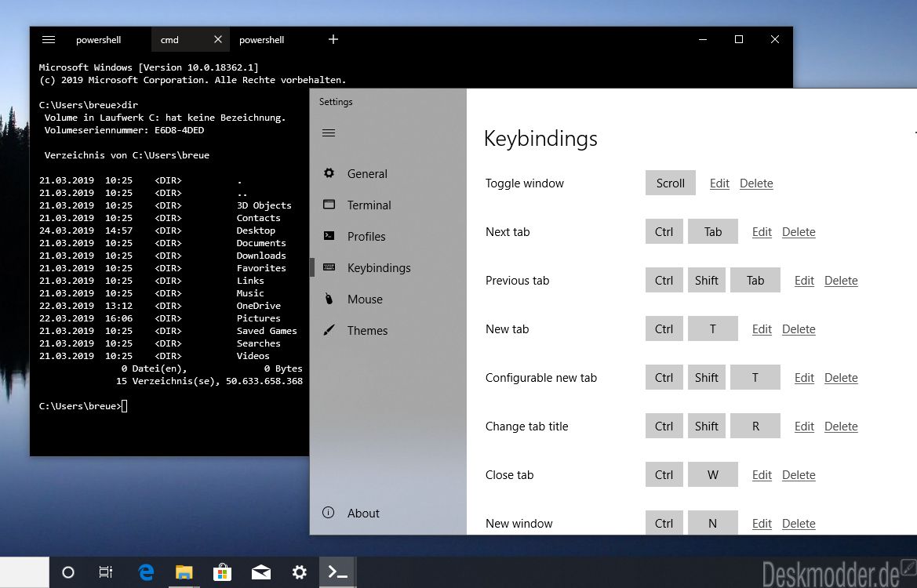The image size is (917, 588).
Task: Add a new terminal tab with plus
Action: 333,39
